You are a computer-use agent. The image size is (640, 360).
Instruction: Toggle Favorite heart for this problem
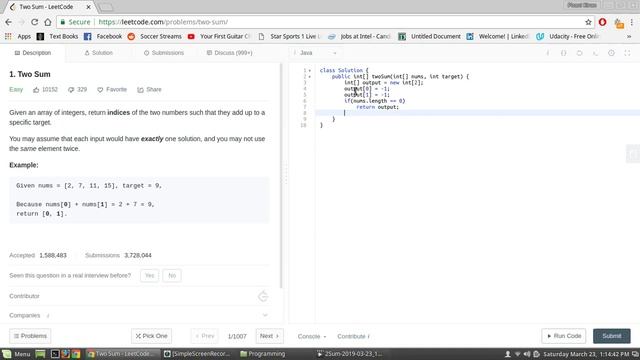pos(112,89)
